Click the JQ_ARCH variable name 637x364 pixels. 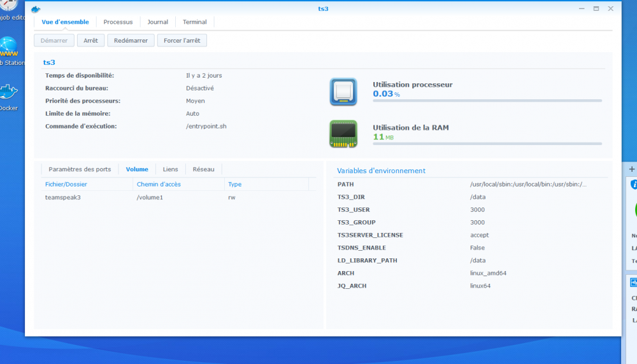pyautogui.click(x=352, y=286)
